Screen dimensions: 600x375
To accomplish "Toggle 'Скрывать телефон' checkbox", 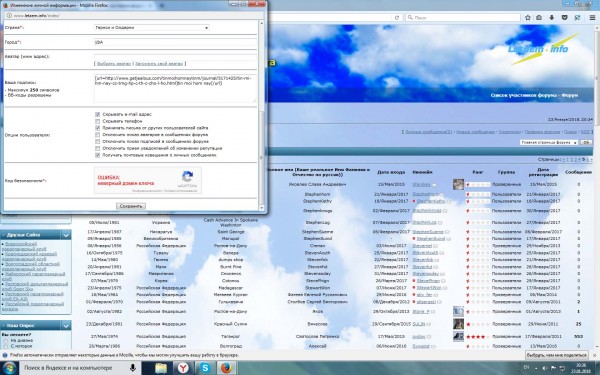I will point(98,121).
